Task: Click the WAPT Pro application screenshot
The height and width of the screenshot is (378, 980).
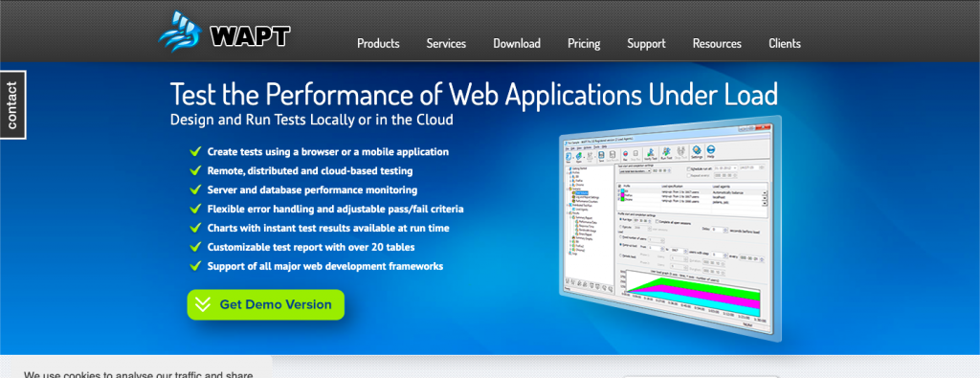Action: click(672, 229)
